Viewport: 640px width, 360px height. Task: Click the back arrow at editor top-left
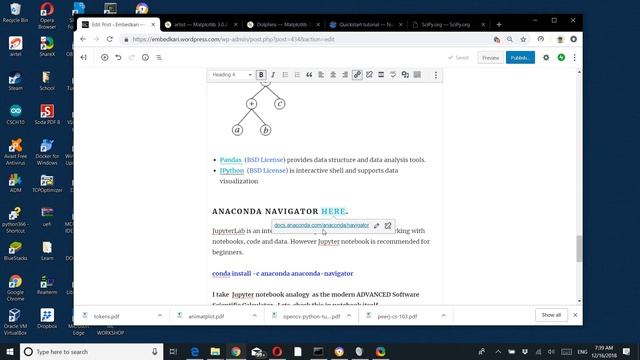click(84, 58)
